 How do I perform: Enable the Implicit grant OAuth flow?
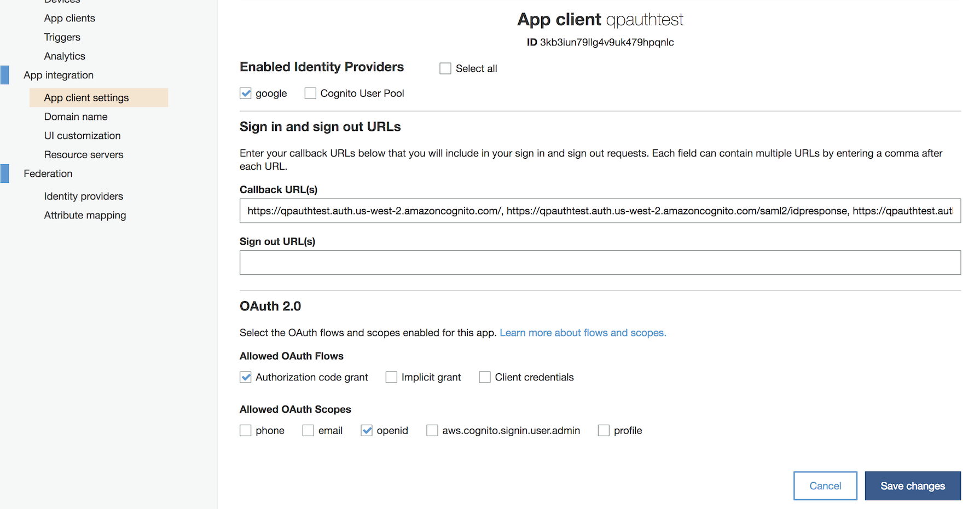pyautogui.click(x=391, y=377)
